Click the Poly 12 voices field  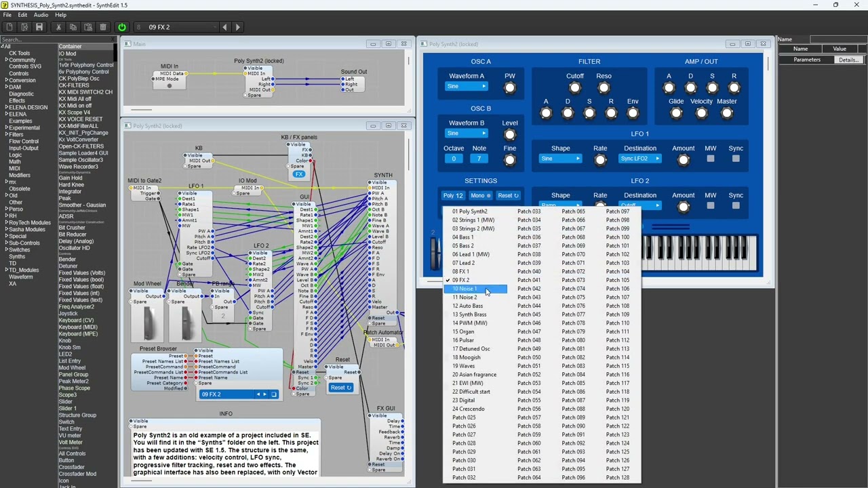click(x=453, y=196)
